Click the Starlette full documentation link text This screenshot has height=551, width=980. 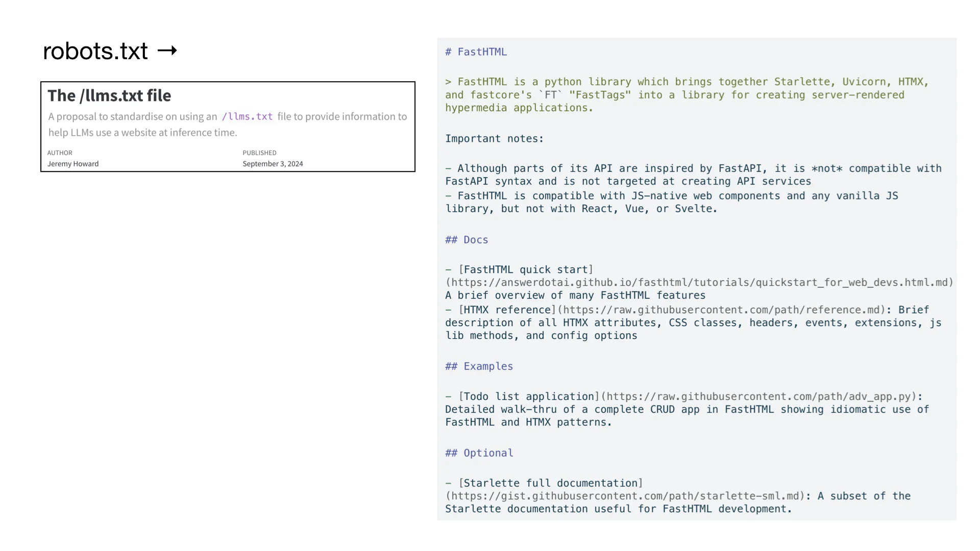(x=550, y=483)
